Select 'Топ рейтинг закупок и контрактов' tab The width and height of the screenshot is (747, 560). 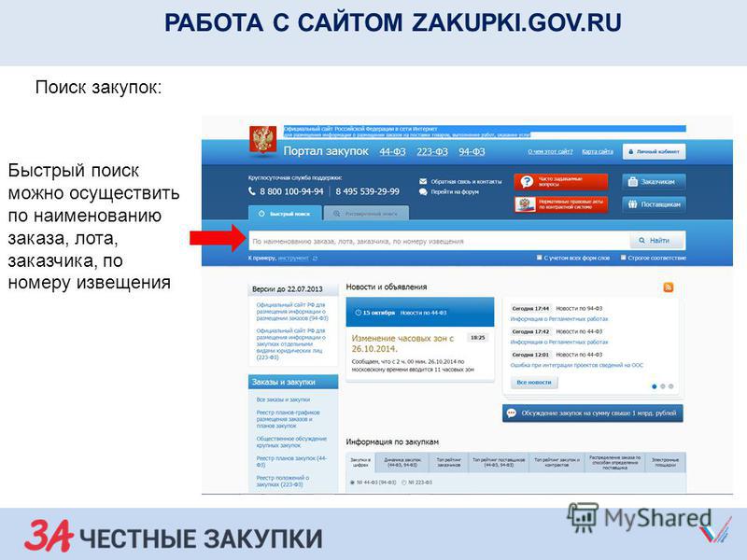point(557,462)
